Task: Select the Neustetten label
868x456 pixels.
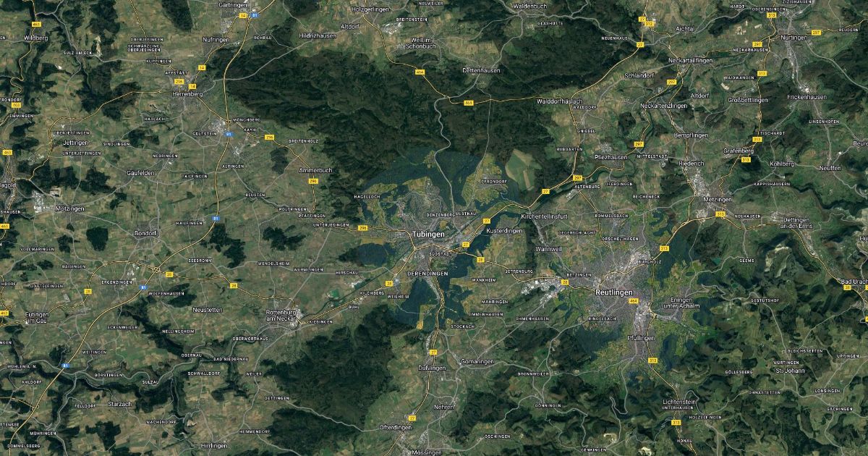Action: (208, 309)
